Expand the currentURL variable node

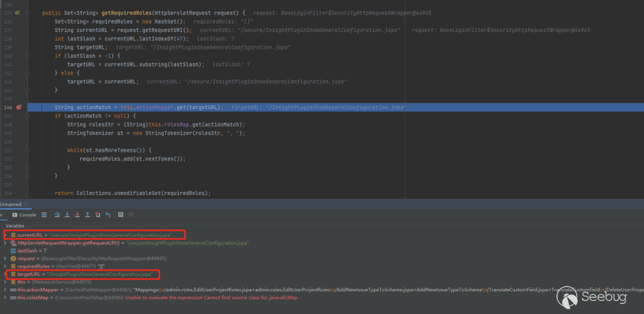point(5,235)
